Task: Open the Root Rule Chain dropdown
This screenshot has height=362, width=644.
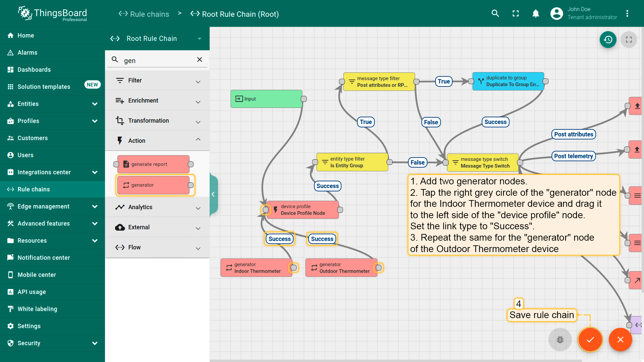Action: pos(200,39)
